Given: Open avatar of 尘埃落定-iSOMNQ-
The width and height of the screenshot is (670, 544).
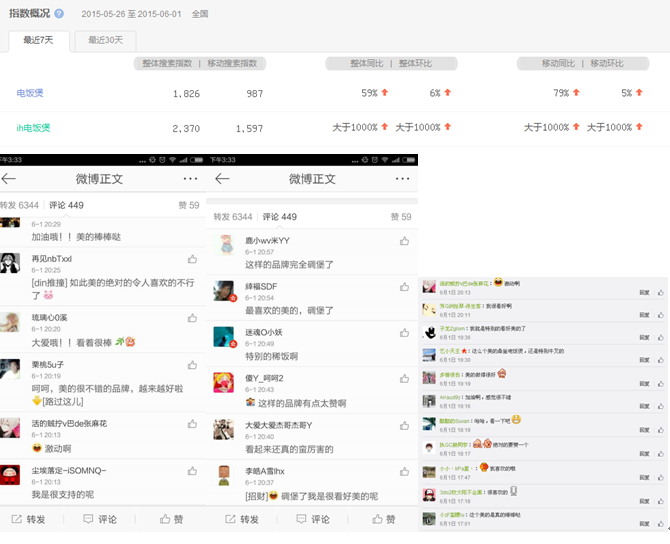Looking at the screenshot, I should (x=10, y=475).
